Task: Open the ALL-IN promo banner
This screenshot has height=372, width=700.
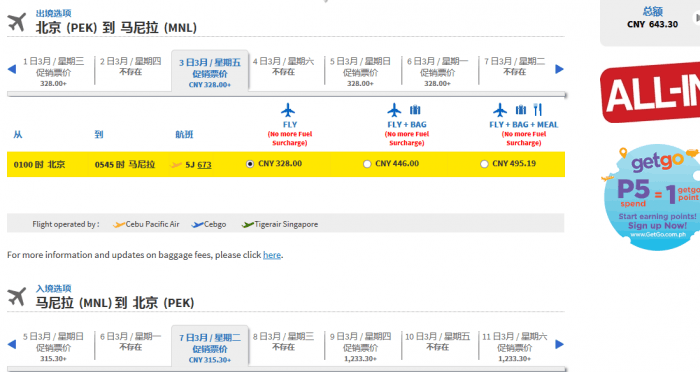Action: click(650, 92)
